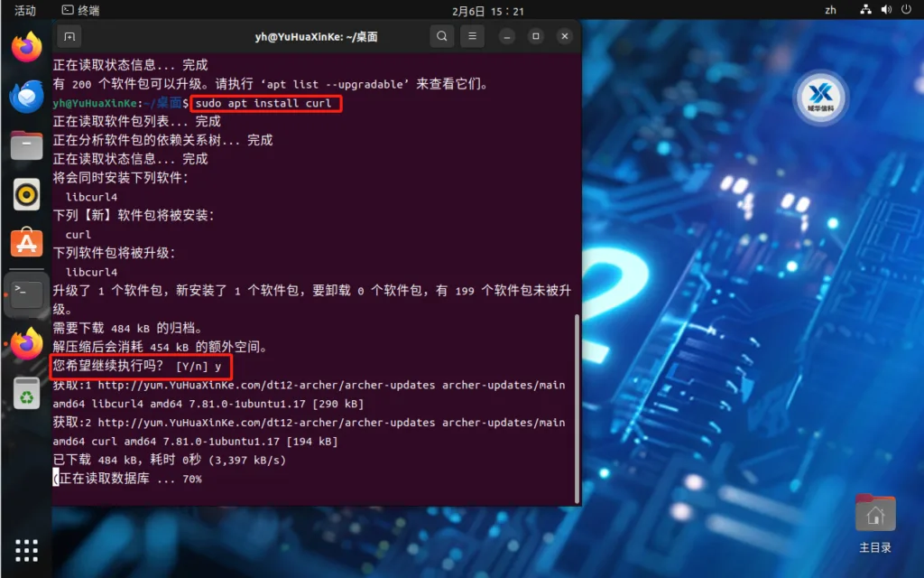Open a new terminal tab

[x=69, y=36]
